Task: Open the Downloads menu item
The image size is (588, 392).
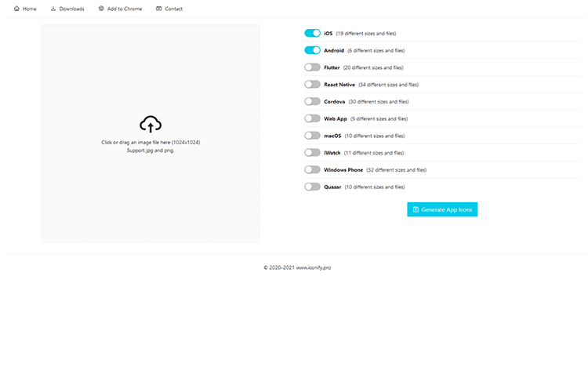Action: [x=71, y=9]
